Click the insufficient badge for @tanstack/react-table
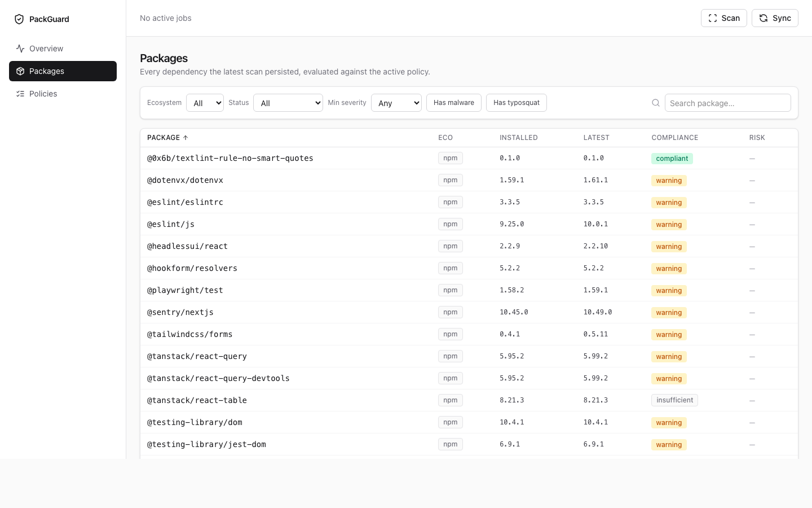Screen dimensions: 812x508 tap(674, 400)
